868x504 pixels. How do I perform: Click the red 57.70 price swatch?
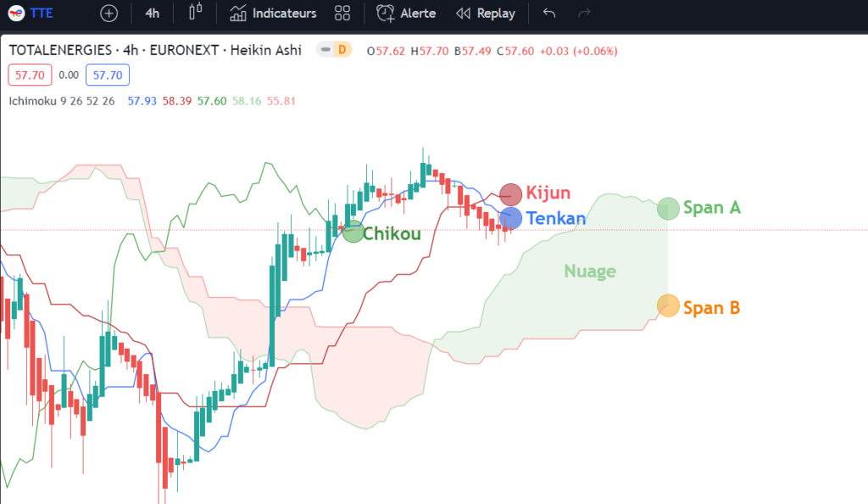pyautogui.click(x=29, y=75)
